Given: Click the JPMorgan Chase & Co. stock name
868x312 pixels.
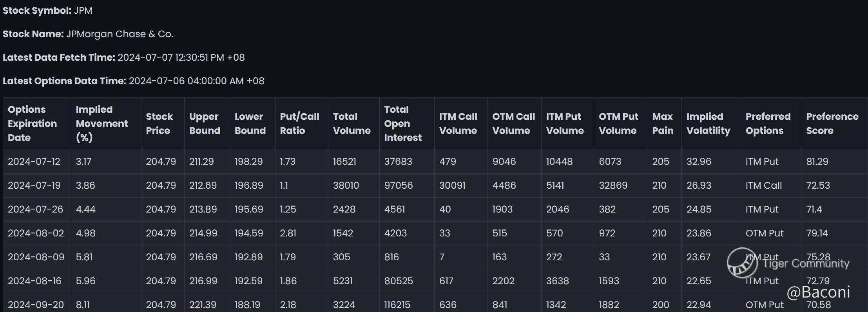Looking at the screenshot, I should pos(120,34).
